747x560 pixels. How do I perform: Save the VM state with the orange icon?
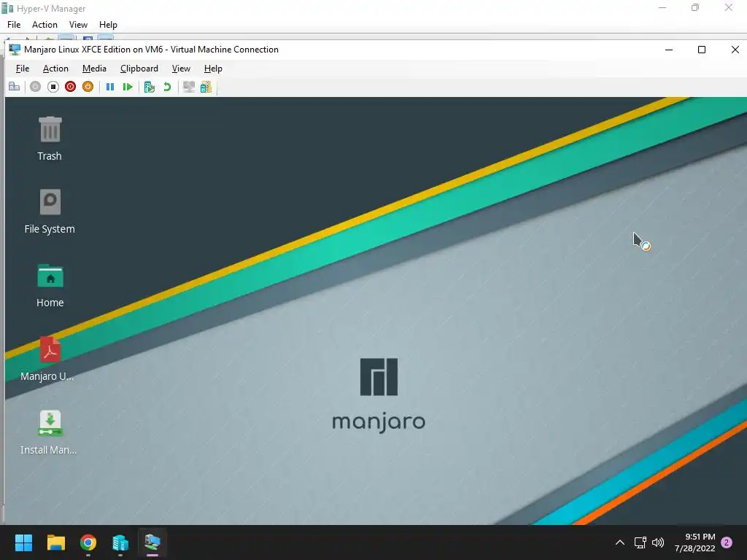click(x=88, y=87)
